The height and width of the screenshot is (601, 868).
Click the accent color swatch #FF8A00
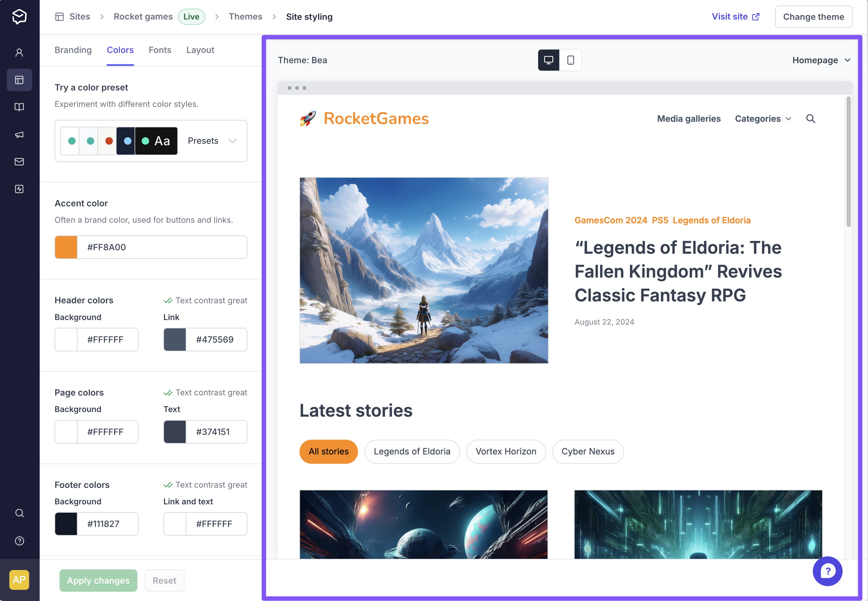(x=66, y=247)
